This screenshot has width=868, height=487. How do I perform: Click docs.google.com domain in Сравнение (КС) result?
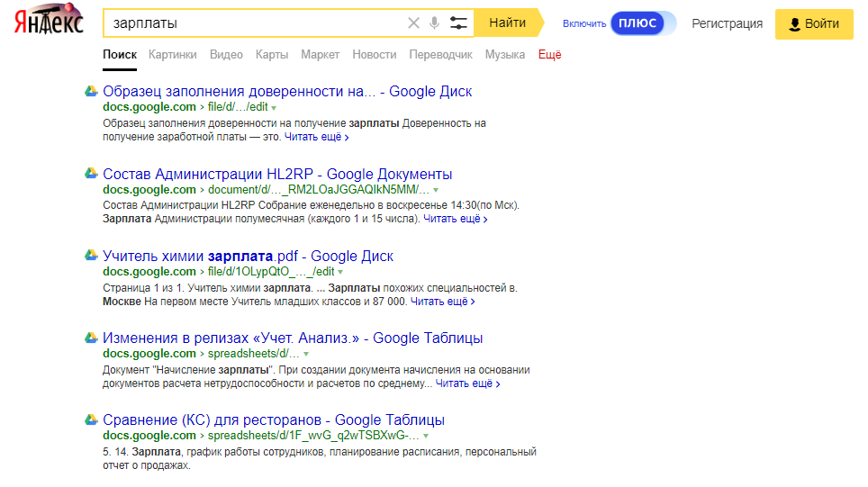click(149, 435)
